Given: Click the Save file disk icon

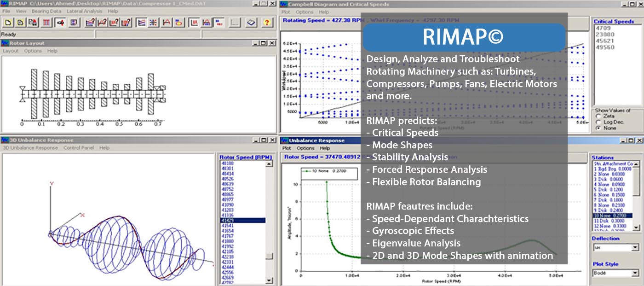Looking at the screenshot, I should 33,23.
